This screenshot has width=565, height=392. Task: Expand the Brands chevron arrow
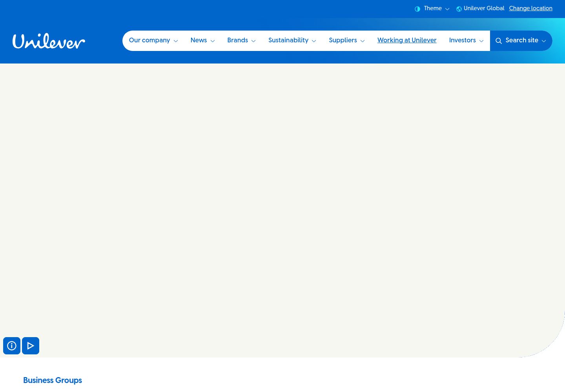tap(253, 41)
